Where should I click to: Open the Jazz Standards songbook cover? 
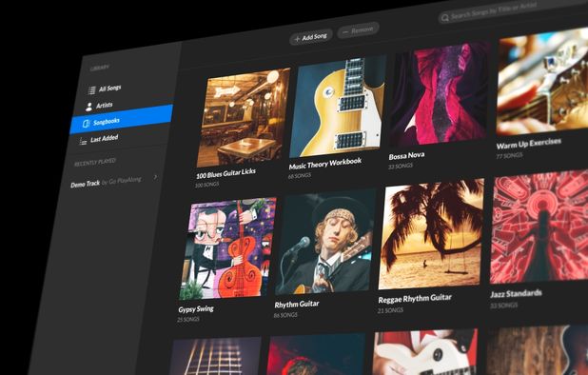[x=539, y=227]
